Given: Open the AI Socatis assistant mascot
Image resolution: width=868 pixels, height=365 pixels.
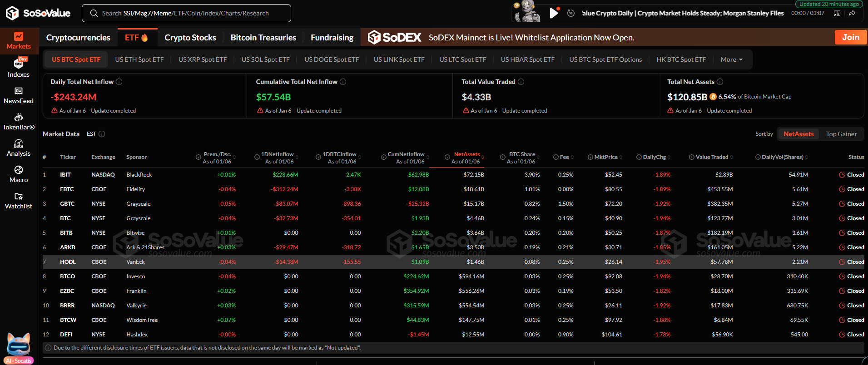Looking at the screenshot, I should (x=19, y=349).
